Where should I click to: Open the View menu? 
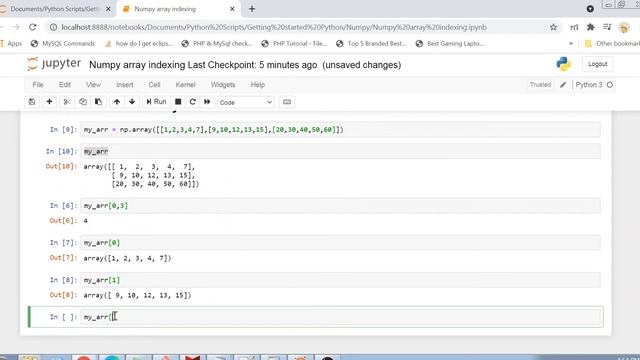pos(93,84)
